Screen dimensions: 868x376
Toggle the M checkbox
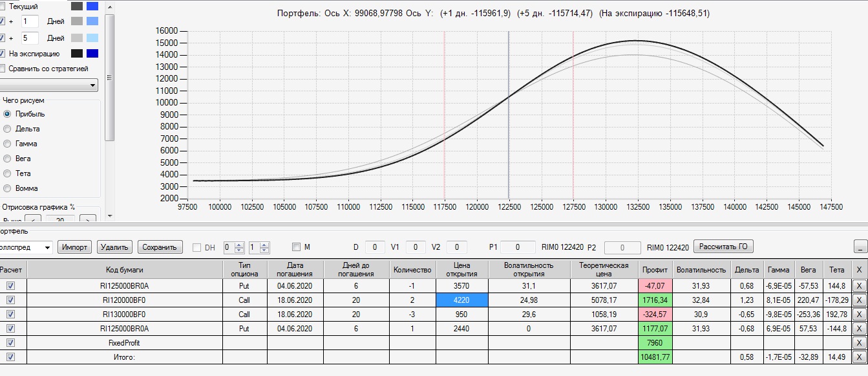click(x=296, y=247)
